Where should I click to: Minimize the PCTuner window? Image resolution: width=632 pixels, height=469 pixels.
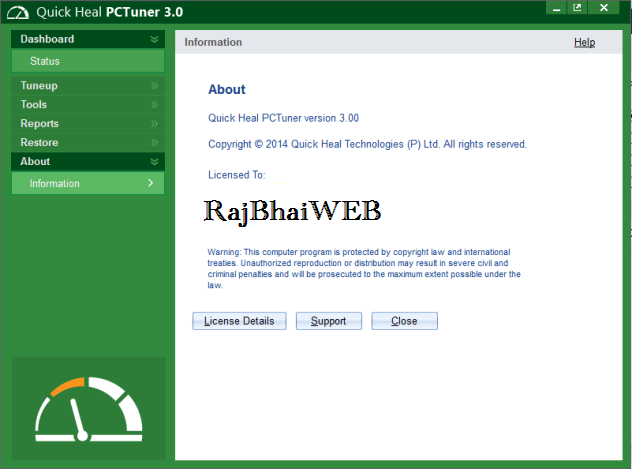(x=556, y=8)
